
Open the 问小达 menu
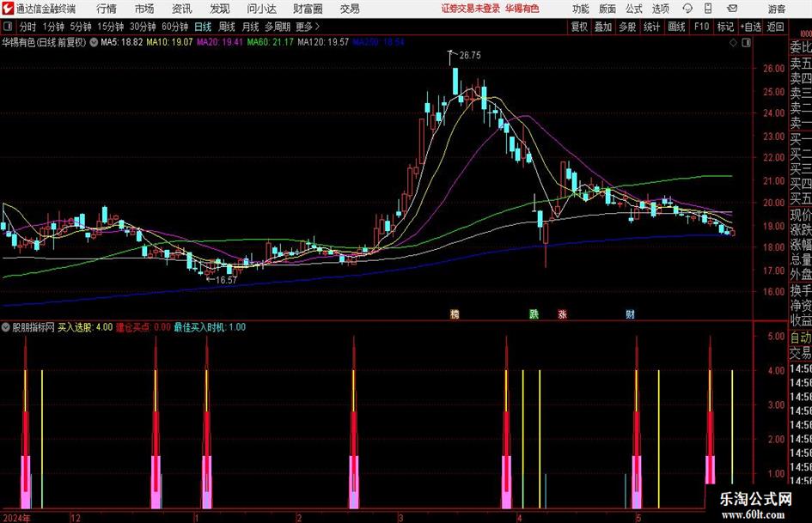[261, 9]
